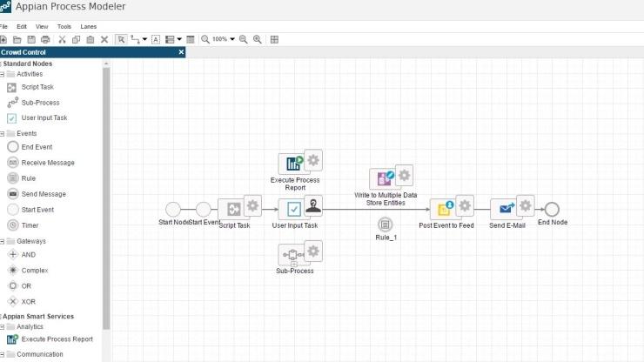Select the Execute Process Report canvas node
The image size is (644, 362).
click(294, 164)
